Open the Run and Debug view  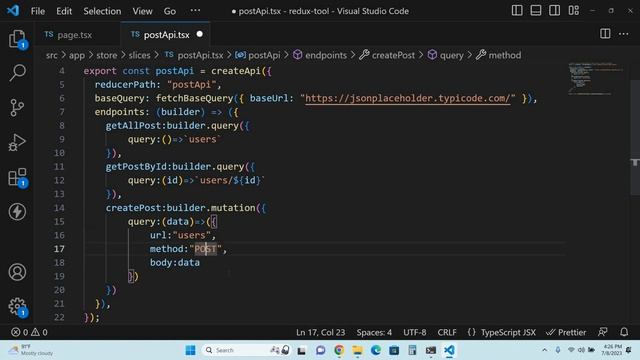click(x=17, y=142)
